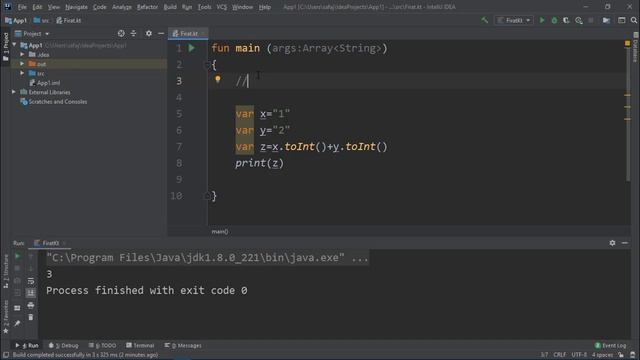This screenshot has height=360, width=640.
Task: Click the main() breadcrumb below editor
Action: click(220, 231)
